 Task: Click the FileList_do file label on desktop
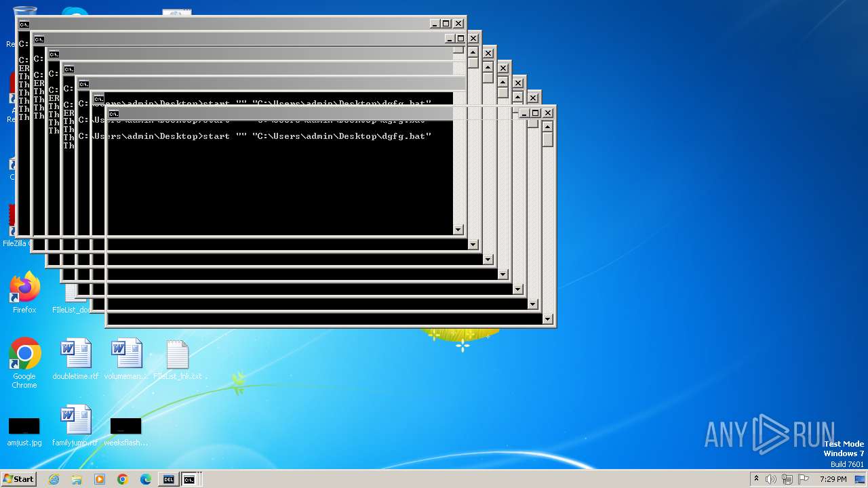pyautogui.click(x=71, y=310)
